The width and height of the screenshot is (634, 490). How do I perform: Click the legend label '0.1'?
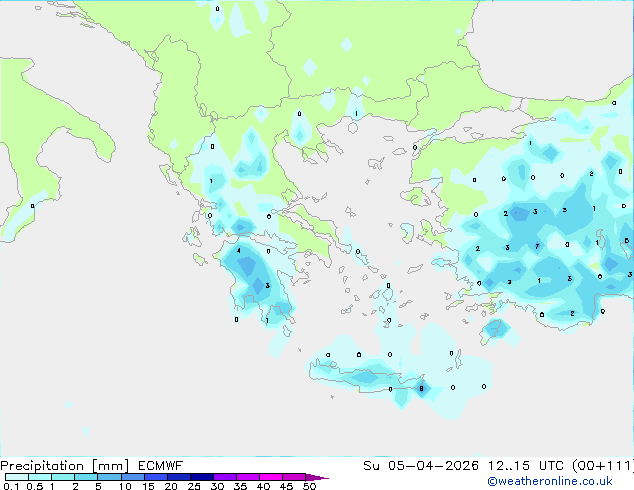[x=11, y=486]
